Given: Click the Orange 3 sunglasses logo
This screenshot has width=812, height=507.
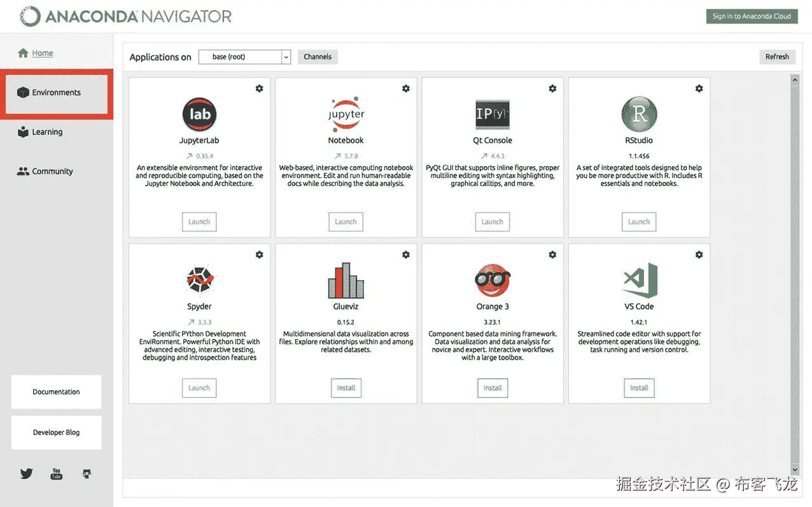Looking at the screenshot, I should point(493,280).
